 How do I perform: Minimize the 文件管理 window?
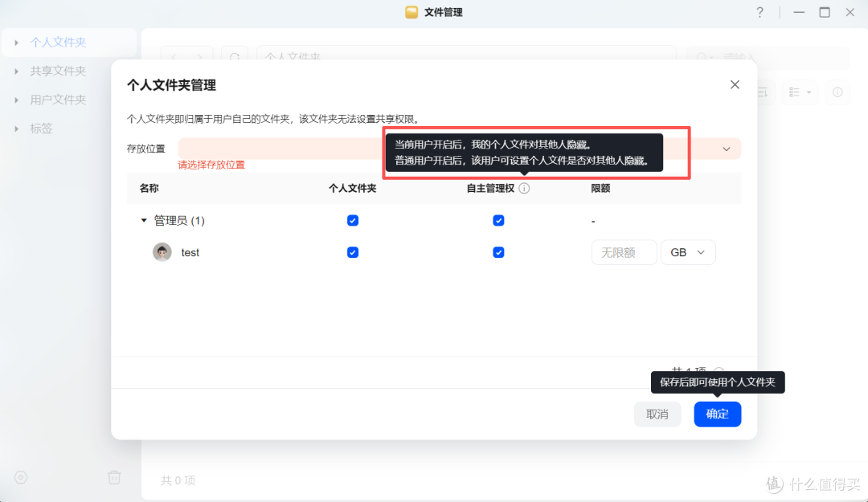coord(799,12)
